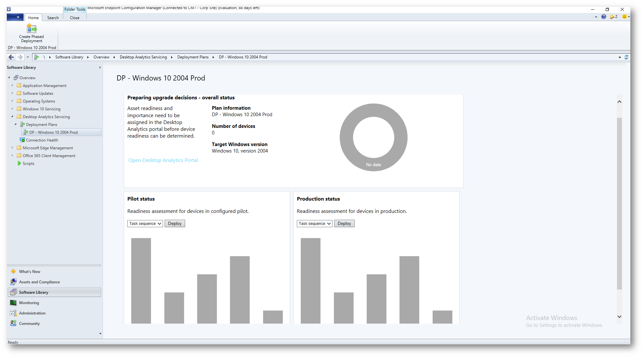
Task: Collapse the Overview tree node
Action: pyautogui.click(x=9, y=78)
